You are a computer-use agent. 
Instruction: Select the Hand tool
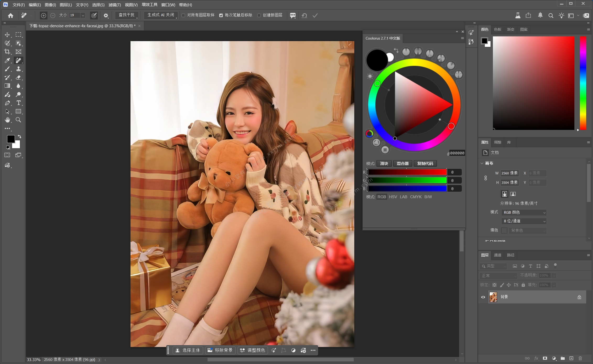coord(7,120)
